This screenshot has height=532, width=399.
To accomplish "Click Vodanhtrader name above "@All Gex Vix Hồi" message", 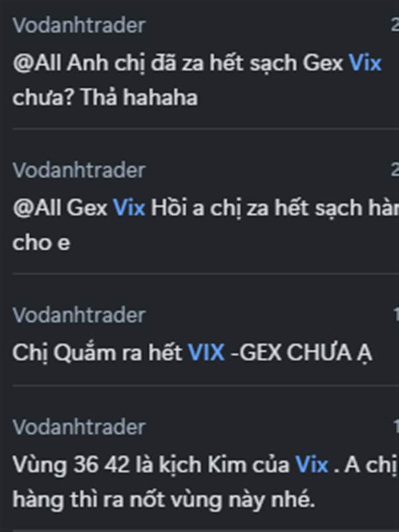I will click(x=79, y=170).
